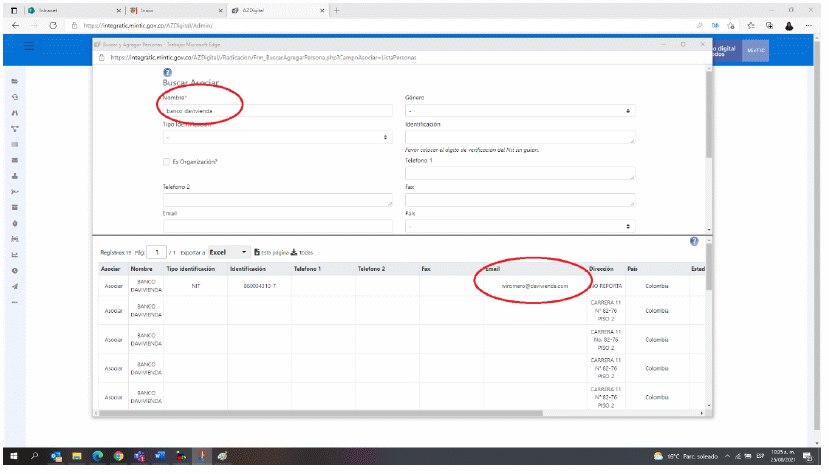Click the results table vertical scrollbar
The image size is (829, 474).
click(x=708, y=267)
